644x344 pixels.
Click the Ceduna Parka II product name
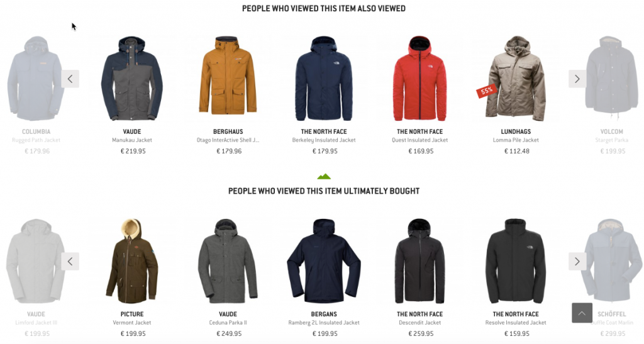(228, 323)
